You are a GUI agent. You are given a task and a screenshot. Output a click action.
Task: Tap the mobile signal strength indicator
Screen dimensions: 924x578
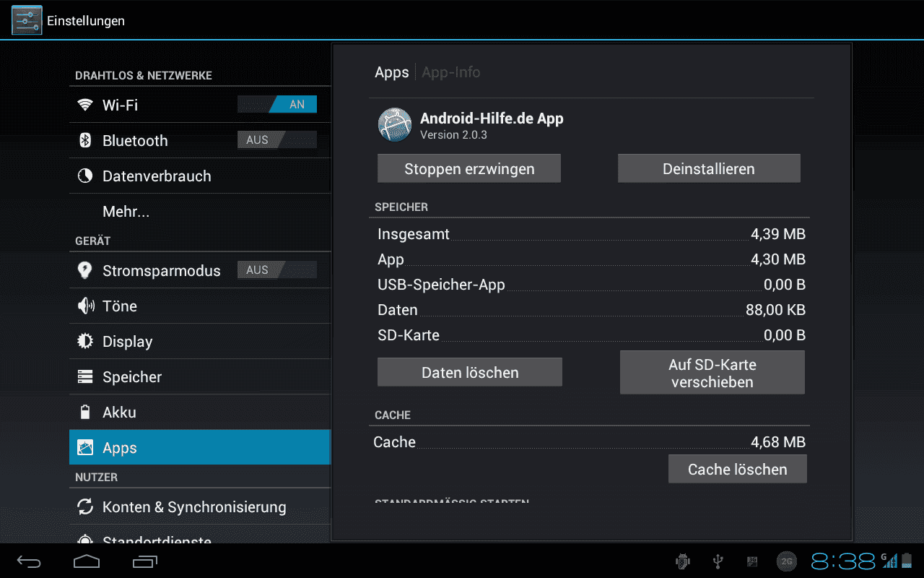point(889,560)
